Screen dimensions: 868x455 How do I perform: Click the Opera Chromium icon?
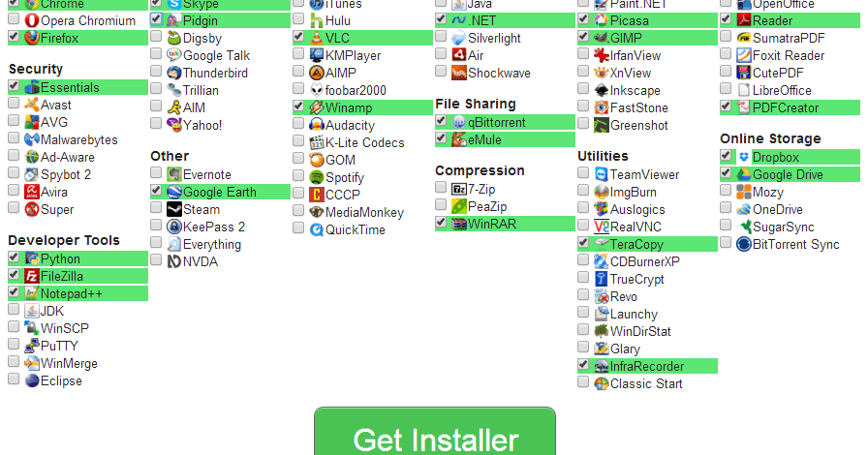pos(32,21)
